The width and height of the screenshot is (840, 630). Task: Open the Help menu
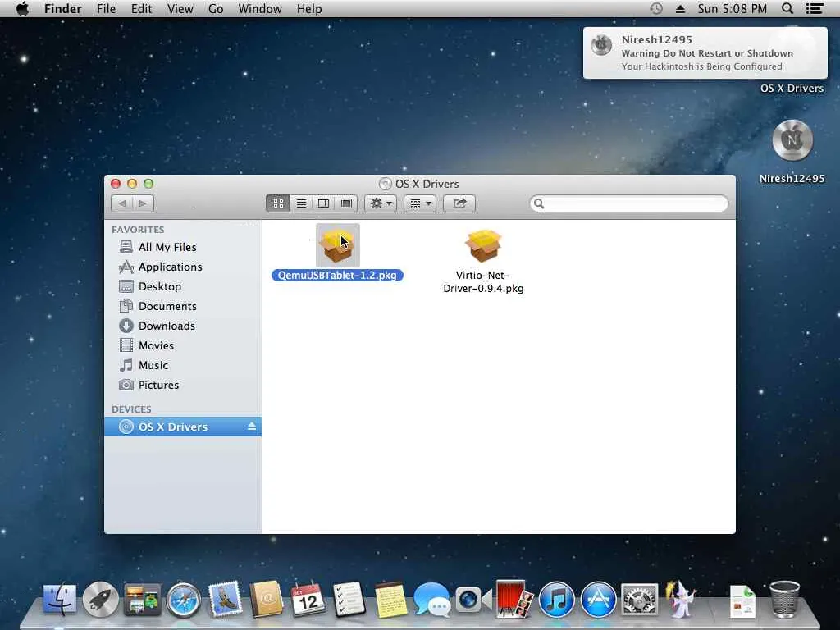[x=309, y=8]
